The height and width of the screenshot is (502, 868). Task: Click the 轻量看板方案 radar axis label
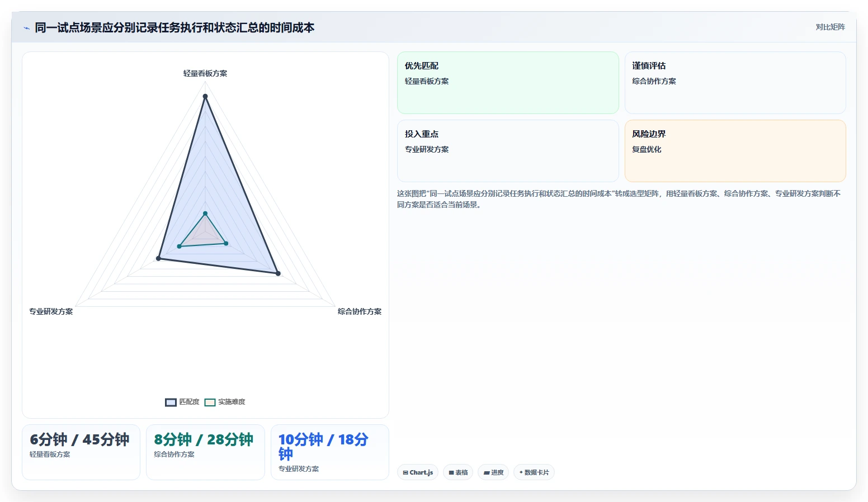205,73
